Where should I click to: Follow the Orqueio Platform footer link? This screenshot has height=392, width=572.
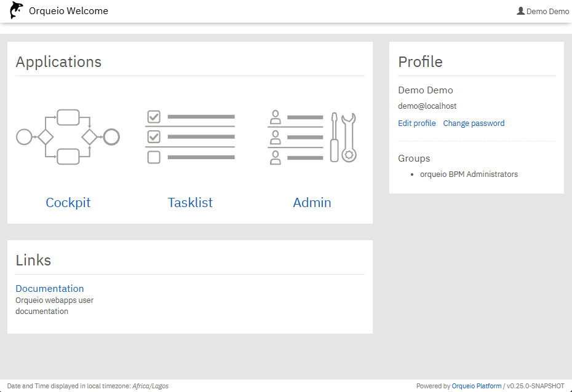[477, 386]
